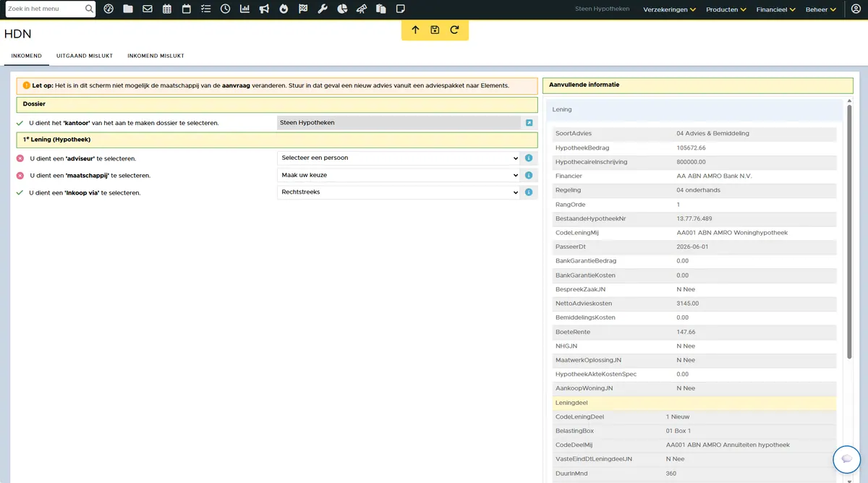
Task: Open the clipboard paste icon
Action: click(381, 9)
